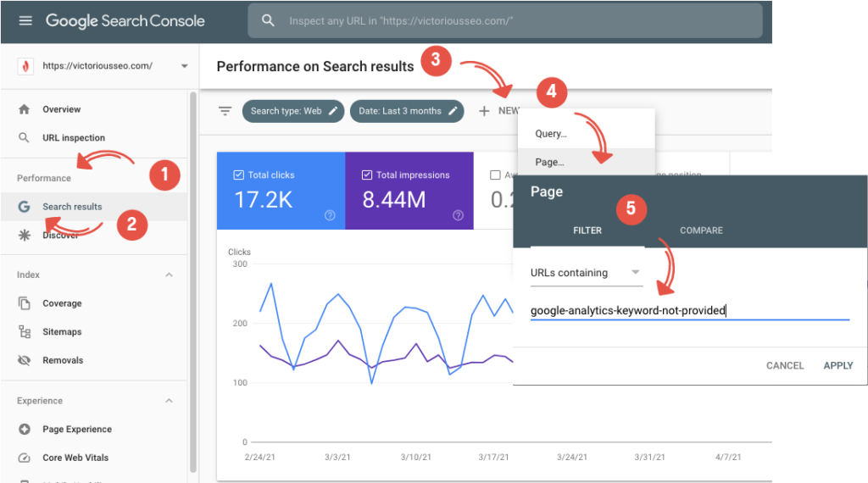Select Query… from the filter menu
Viewport: 868px width, 483px height.
click(x=551, y=134)
